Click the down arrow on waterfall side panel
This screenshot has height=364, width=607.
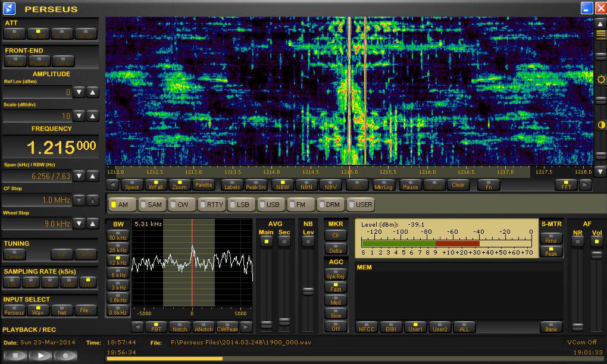600,171
